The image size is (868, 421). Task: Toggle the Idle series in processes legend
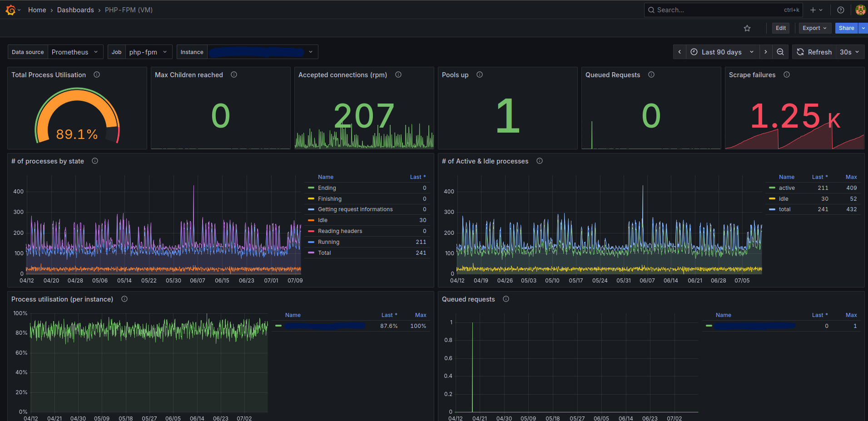tap(322, 220)
